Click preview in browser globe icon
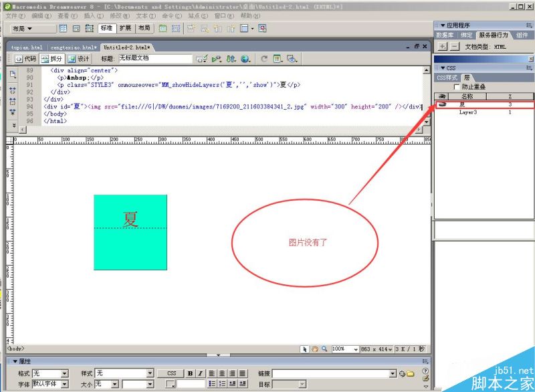This screenshot has height=392, width=535. pos(245,59)
